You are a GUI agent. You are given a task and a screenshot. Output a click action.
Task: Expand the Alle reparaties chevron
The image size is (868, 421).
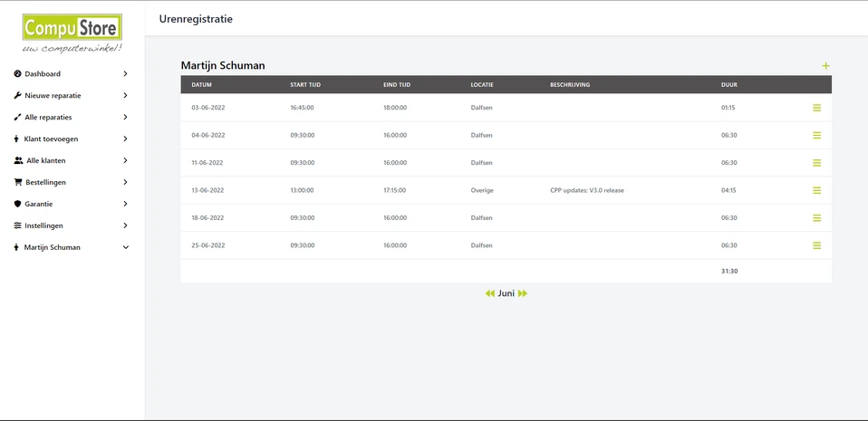pos(126,118)
